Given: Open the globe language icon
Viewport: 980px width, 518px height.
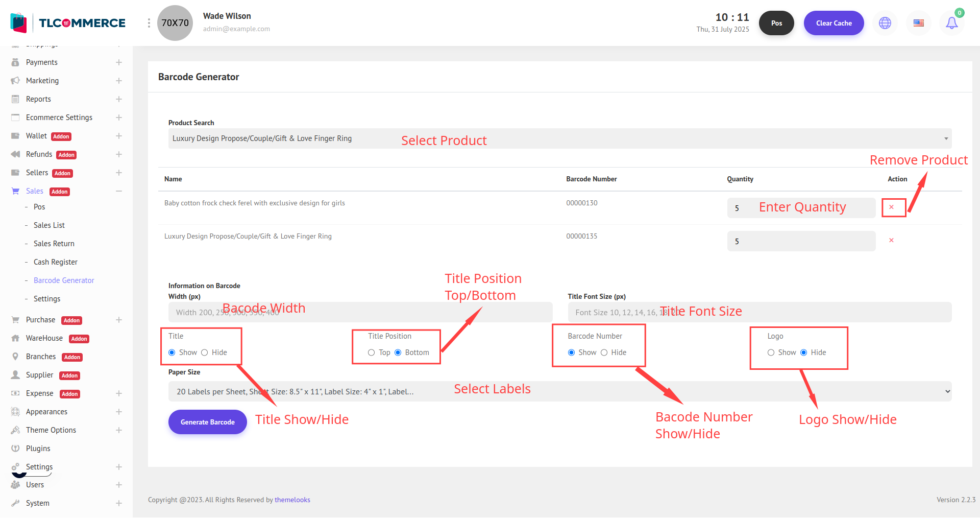Looking at the screenshot, I should [x=885, y=23].
